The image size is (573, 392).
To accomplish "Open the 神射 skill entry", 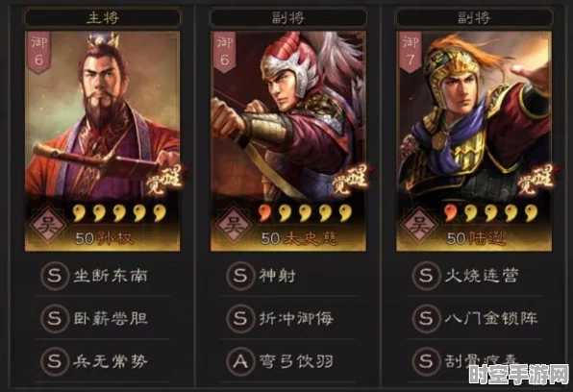I will (288, 276).
